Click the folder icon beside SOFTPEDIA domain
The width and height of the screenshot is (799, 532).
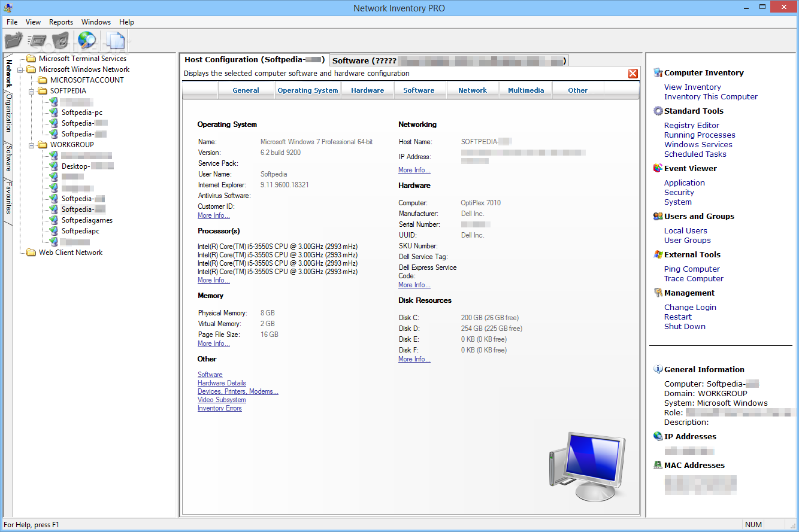pyautogui.click(x=43, y=91)
